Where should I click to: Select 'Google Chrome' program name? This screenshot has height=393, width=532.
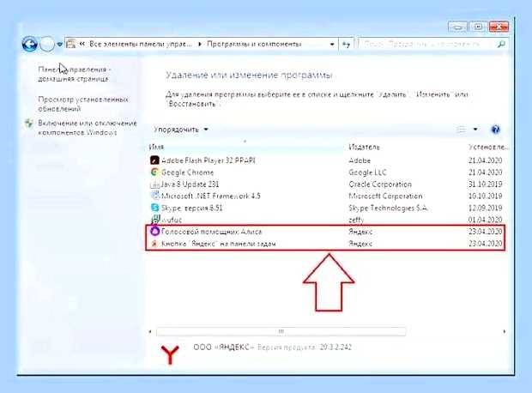click(188, 172)
